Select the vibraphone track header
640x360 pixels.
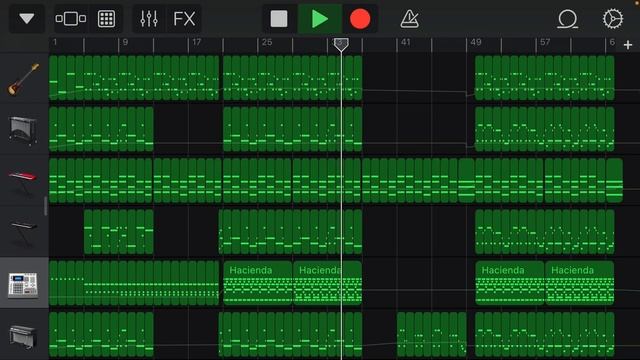(x=24, y=129)
